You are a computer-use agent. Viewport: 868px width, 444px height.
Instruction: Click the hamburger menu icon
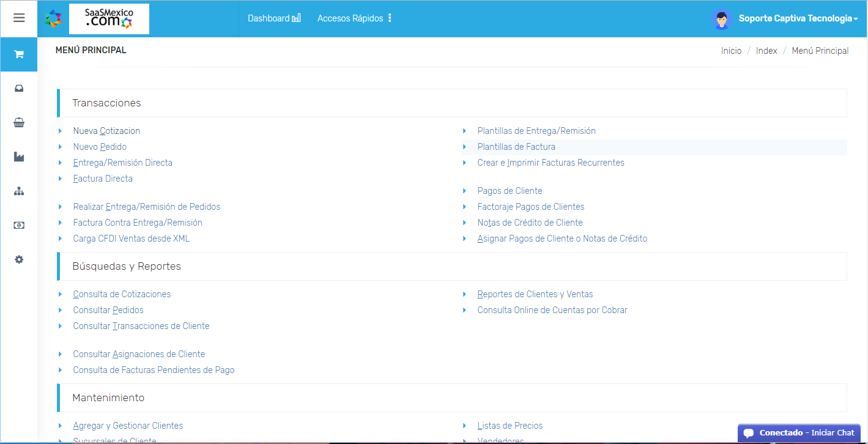point(19,18)
